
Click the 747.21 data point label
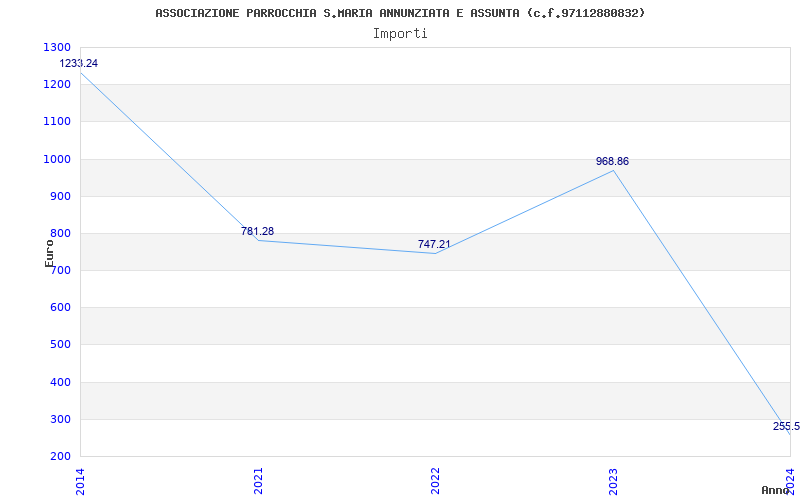[434, 244]
